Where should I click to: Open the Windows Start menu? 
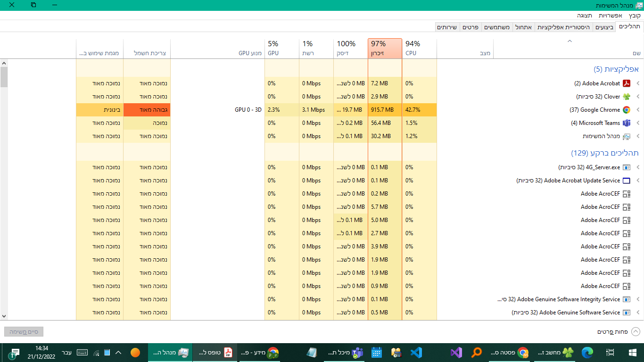633,353
